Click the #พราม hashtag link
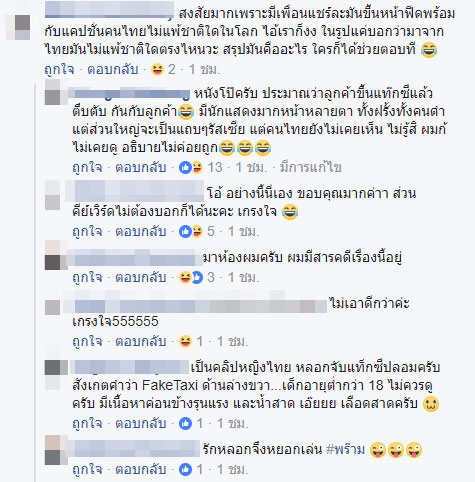 click(x=346, y=449)
